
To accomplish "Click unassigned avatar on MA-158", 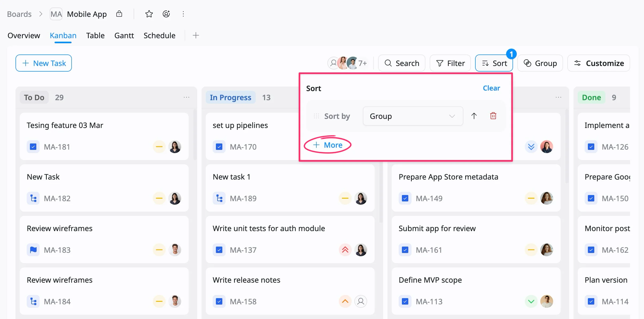I will (x=361, y=301).
